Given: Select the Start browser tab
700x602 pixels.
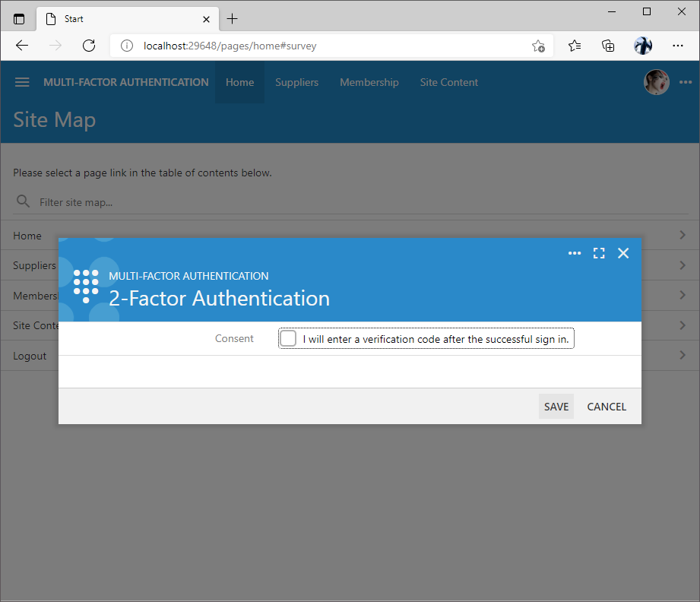Looking at the screenshot, I should pyautogui.click(x=128, y=19).
